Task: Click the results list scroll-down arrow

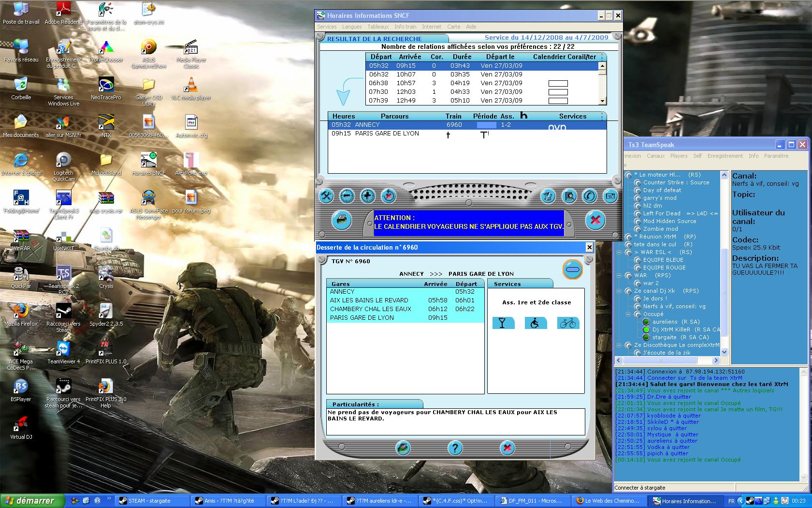Action: coord(602,101)
